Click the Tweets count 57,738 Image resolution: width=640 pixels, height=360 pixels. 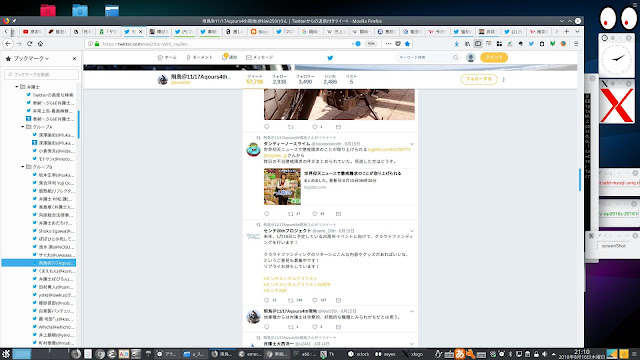255,82
